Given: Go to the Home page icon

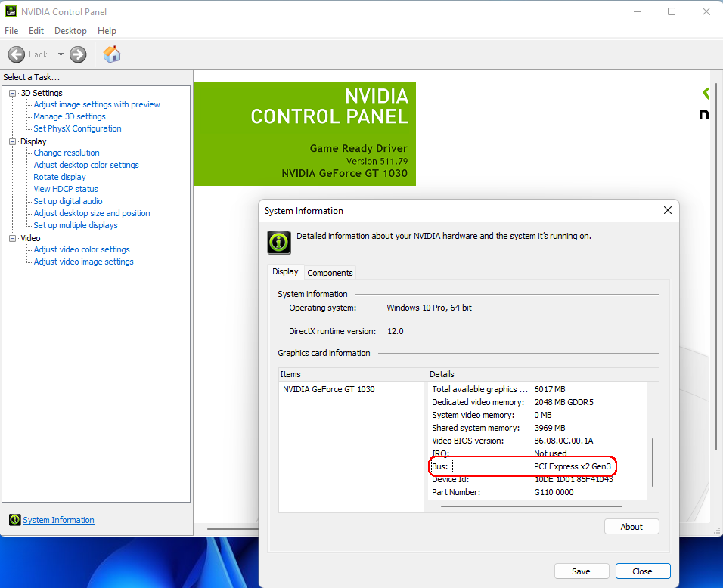Looking at the screenshot, I should pyautogui.click(x=112, y=54).
